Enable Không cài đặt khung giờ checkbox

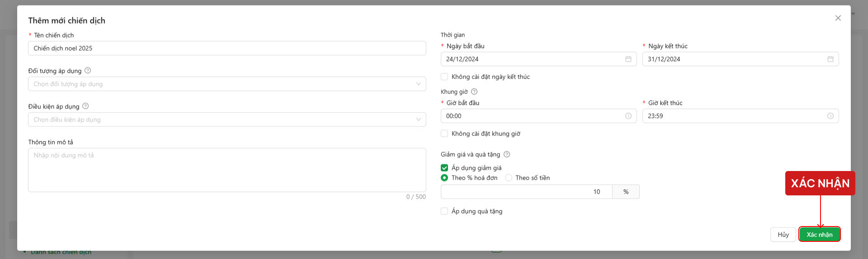point(444,134)
